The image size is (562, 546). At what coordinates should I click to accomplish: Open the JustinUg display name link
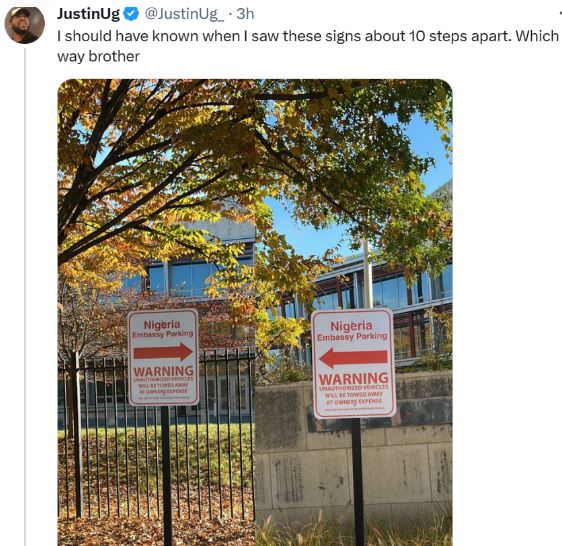[88, 14]
